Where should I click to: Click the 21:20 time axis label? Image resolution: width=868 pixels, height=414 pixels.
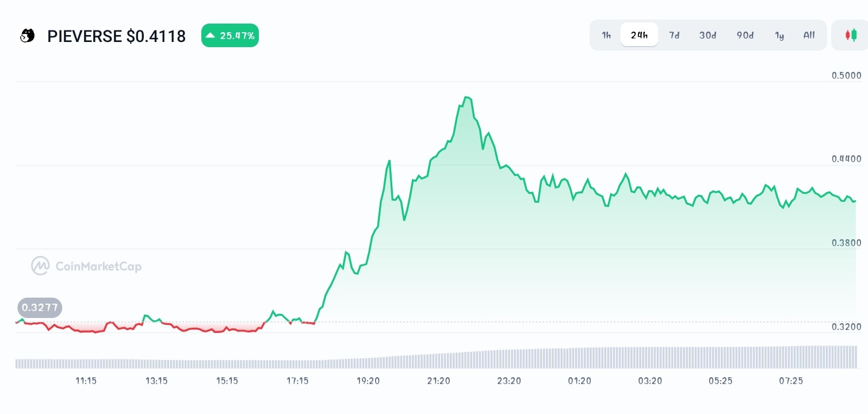point(438,381)
